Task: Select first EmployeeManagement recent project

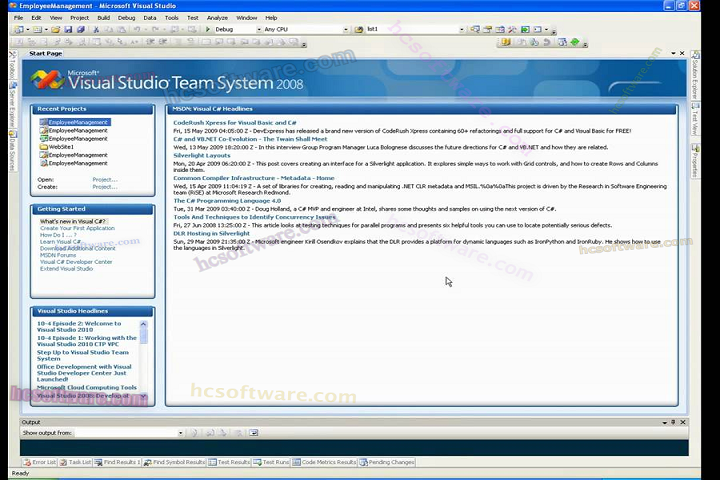Action: click(75, 122)
